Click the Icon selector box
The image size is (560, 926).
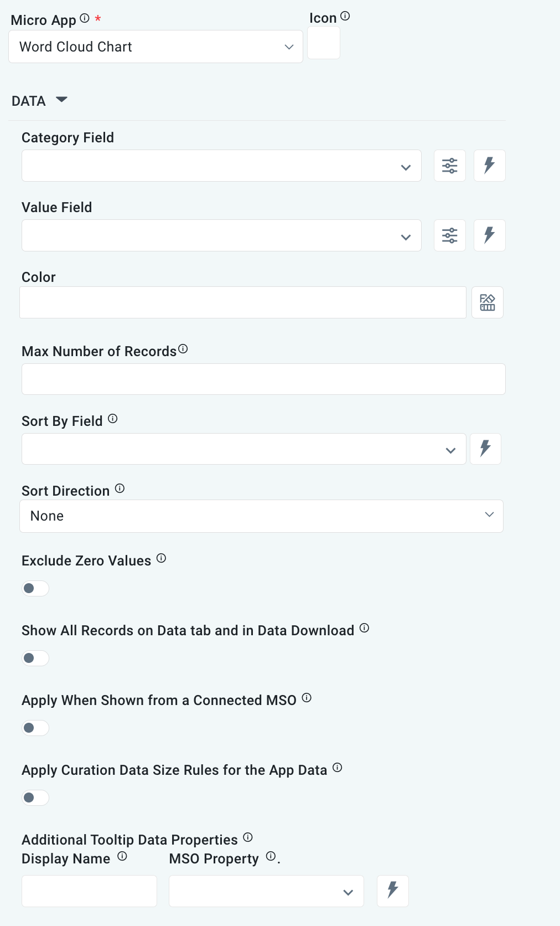coord(324,43)
